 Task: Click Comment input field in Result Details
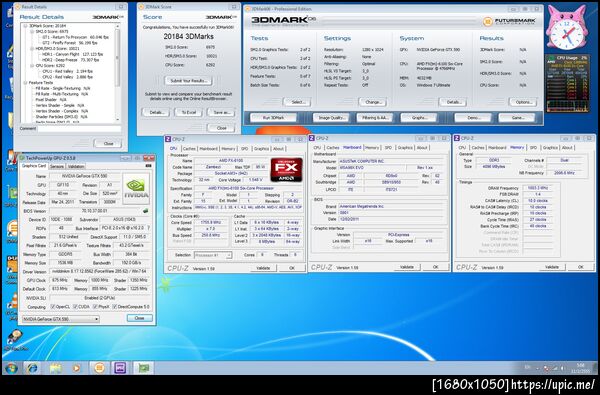coord(79,129)
